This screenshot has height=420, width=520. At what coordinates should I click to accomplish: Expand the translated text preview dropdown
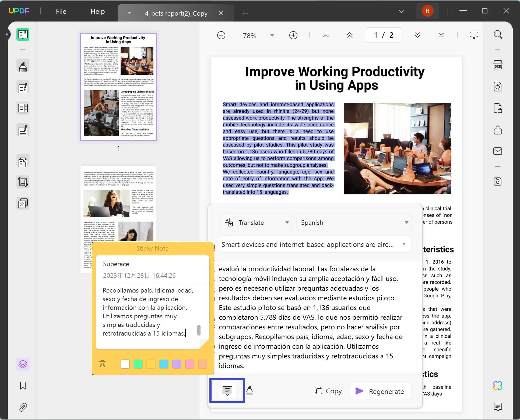coord(404,244)
